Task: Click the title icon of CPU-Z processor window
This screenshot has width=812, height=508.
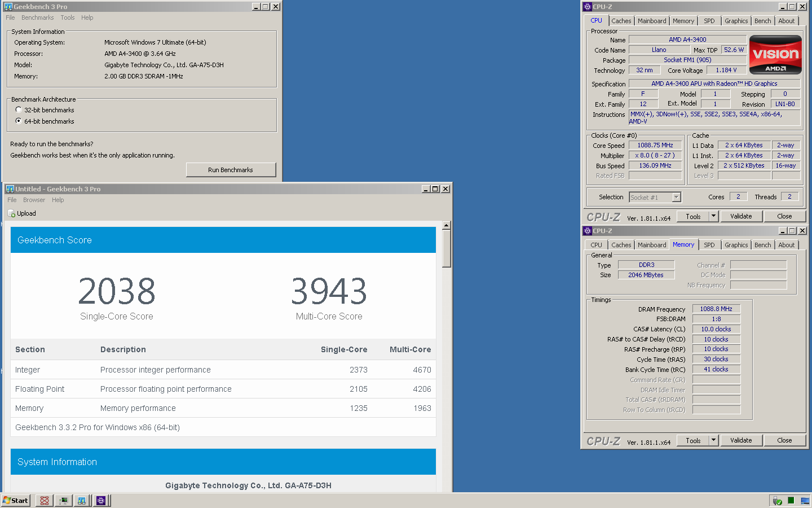Action: (588, 7)
